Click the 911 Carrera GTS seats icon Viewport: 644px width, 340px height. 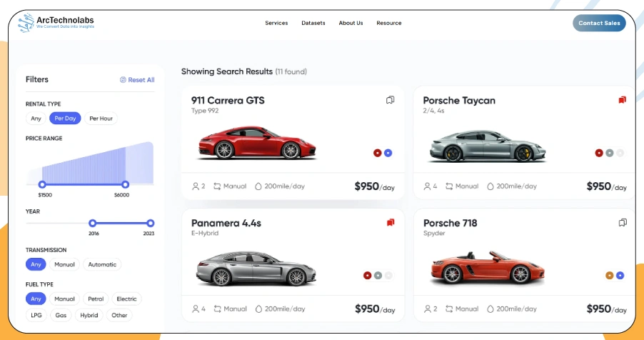(x=195, y=186)
